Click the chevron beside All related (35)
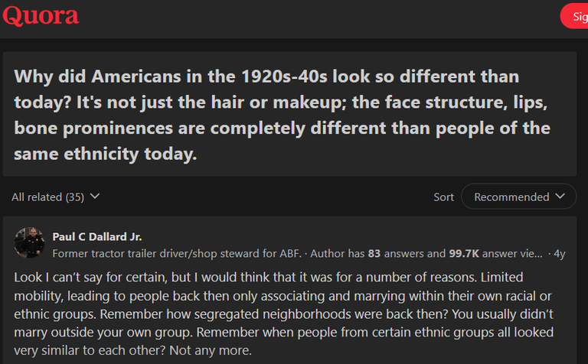Image resolution: width=588 pixels, height=364 pixels. click(x=95, y=197)
